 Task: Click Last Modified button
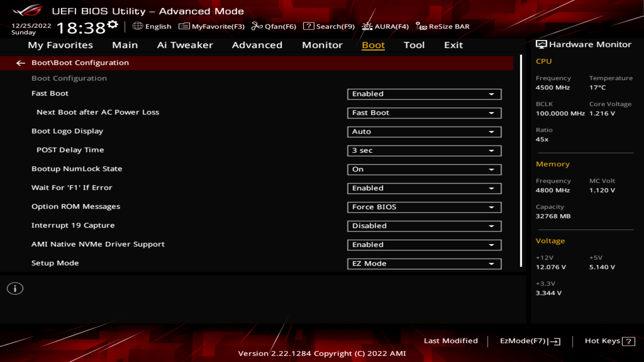pyautogui.click(x=451, y=340)
